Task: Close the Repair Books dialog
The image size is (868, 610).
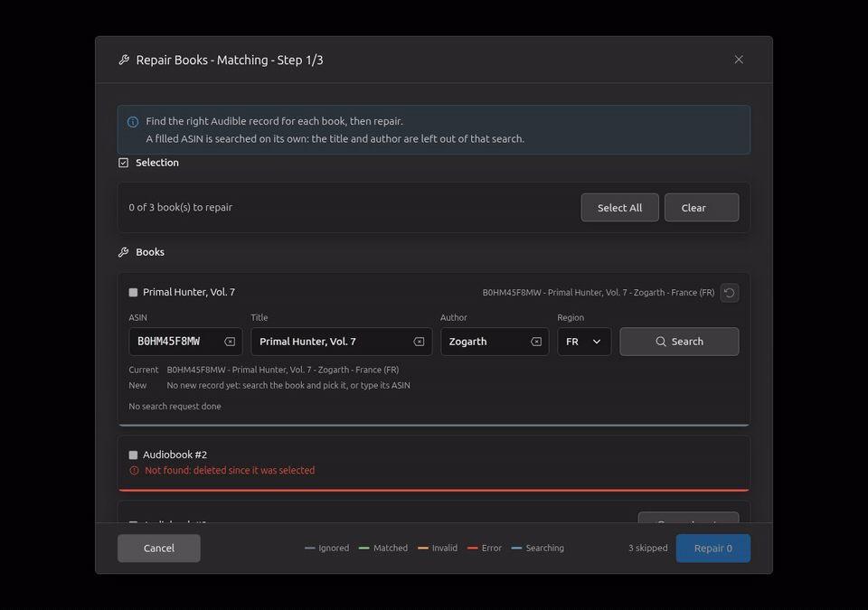Action: click(739, 60)
